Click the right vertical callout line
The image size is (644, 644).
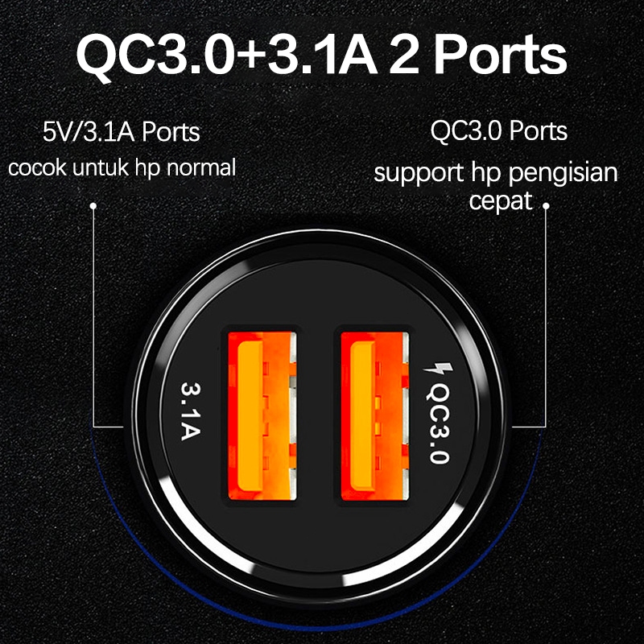coord(546,316)
